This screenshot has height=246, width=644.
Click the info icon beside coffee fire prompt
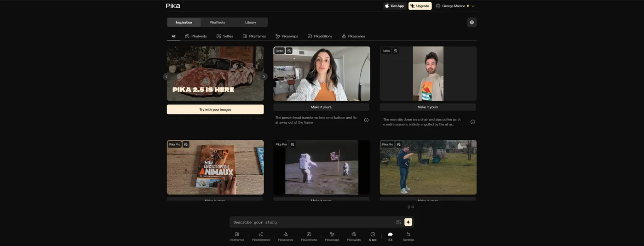[472, 122]
